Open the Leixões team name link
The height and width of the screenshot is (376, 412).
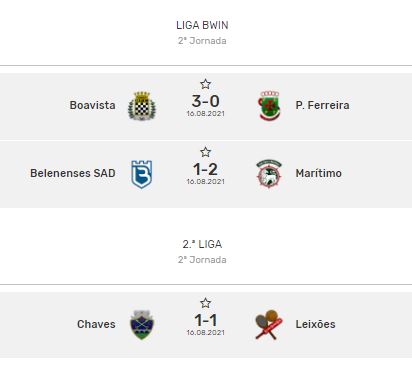point(315,324)
